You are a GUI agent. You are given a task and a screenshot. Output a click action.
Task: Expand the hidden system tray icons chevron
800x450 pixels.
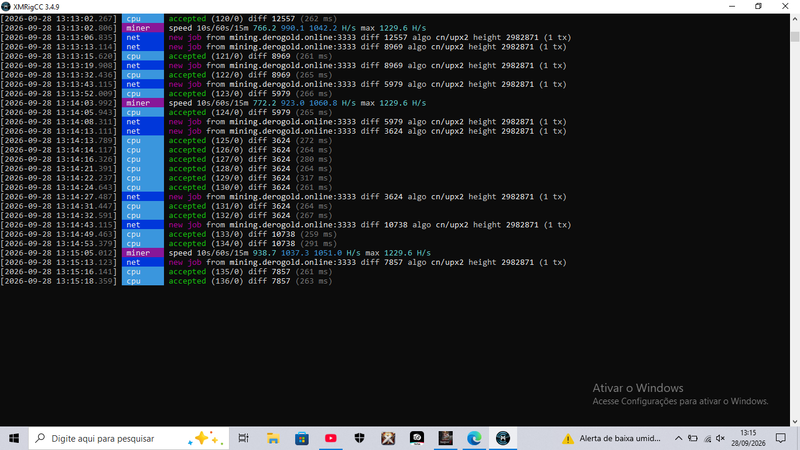(x=678, y=438)
